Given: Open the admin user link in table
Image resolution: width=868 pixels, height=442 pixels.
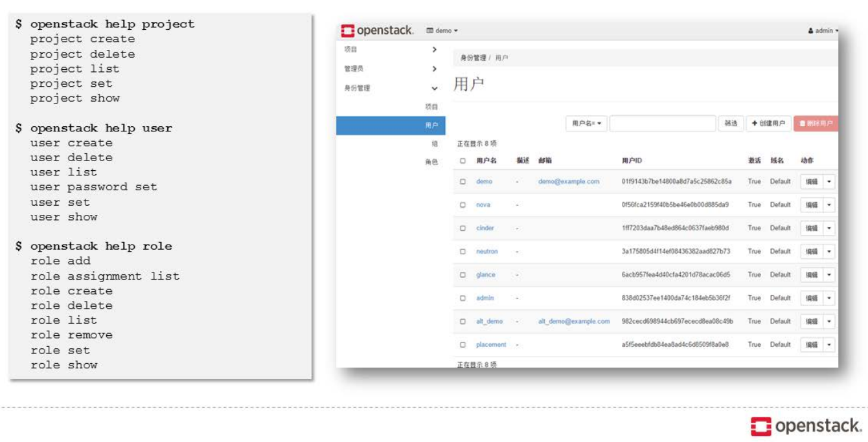Looking at the screenshot, I should tap(485, 298).
